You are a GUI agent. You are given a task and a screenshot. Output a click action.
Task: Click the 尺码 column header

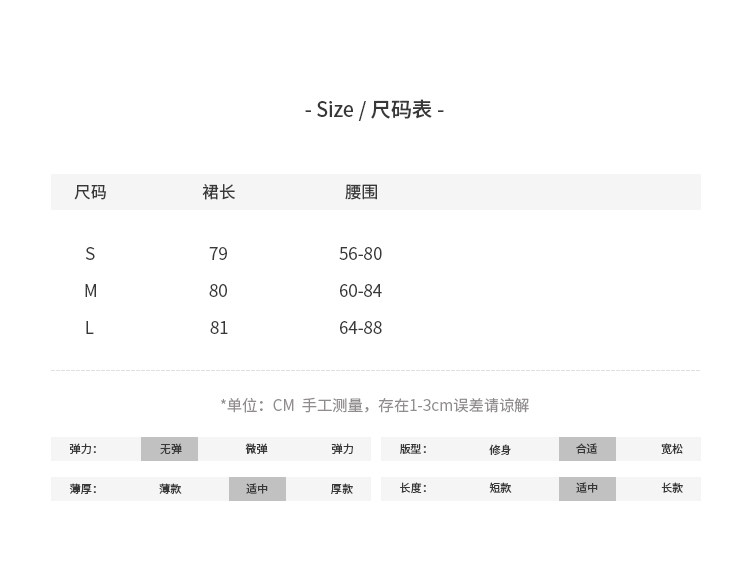click(90, 192)
